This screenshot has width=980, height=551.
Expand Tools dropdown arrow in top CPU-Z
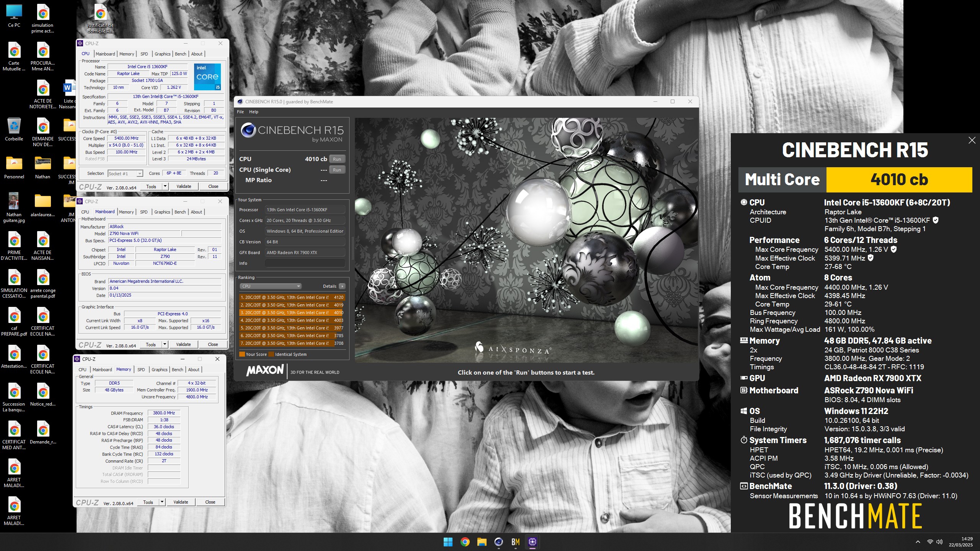coord(165,186)
